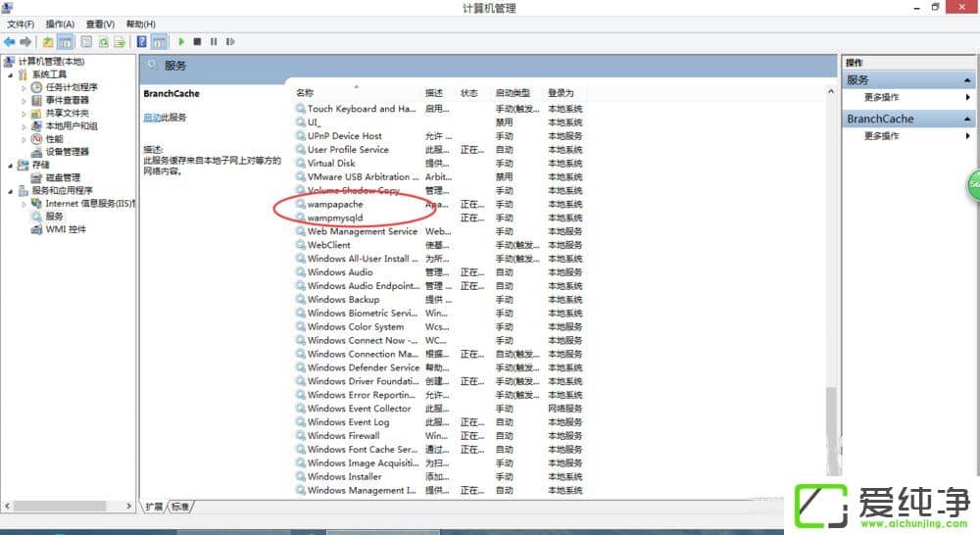This screenshot has width=980, height=535.
Task: Select 共享文件夹 in the tree
Action: coord(67,113)
